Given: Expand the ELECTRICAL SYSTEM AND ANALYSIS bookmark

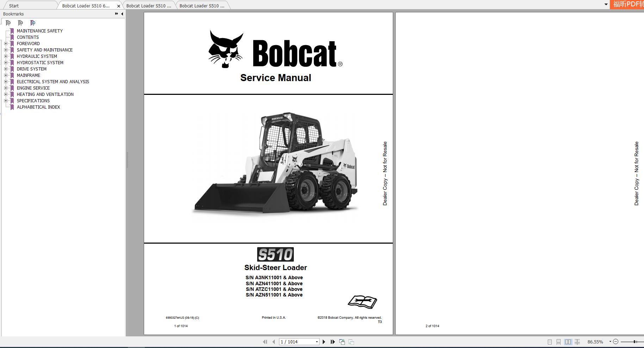Looking at the screenshot, I should point(6,81).
